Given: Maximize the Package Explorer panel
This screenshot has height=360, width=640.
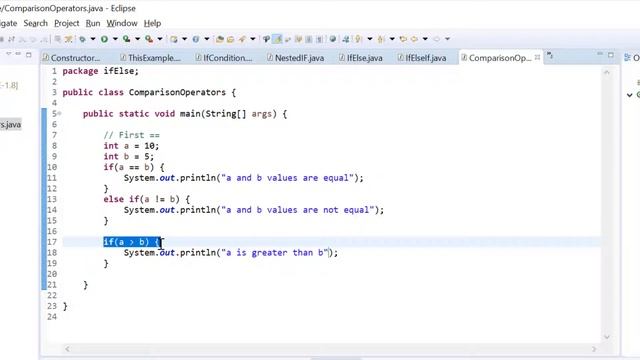Looking at the screenshot, I should click(x=29, y=54).
